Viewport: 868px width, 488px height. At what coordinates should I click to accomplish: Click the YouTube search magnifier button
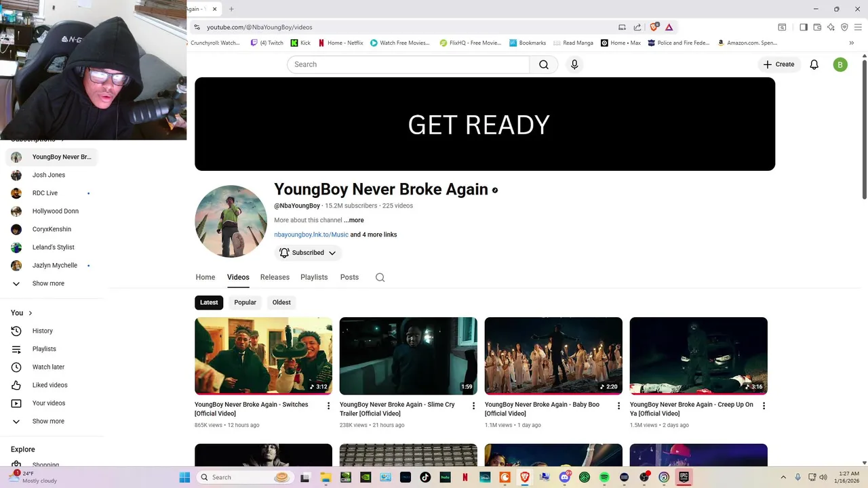(544, 64)
